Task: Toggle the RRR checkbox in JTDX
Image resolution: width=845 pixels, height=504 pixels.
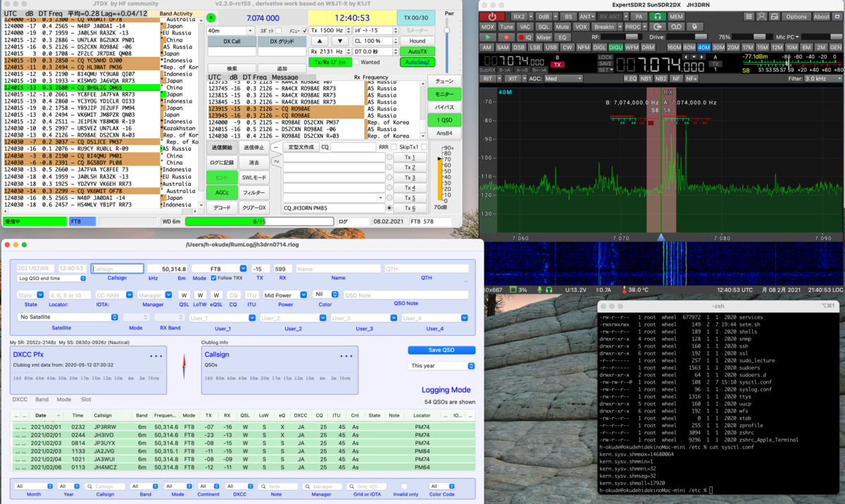Action: [393, 147]
